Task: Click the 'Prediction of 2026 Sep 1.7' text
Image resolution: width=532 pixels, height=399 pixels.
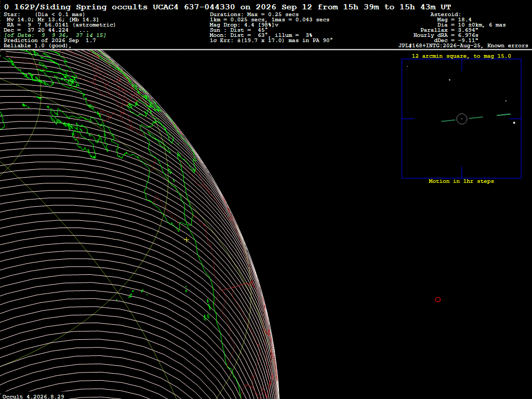Action: [x=49, y=41]
